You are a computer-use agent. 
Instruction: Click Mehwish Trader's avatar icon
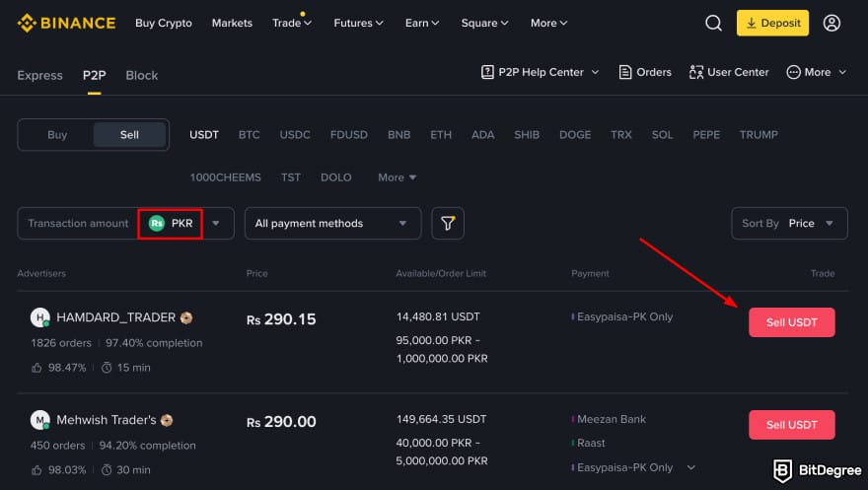(x=39, y=420)
